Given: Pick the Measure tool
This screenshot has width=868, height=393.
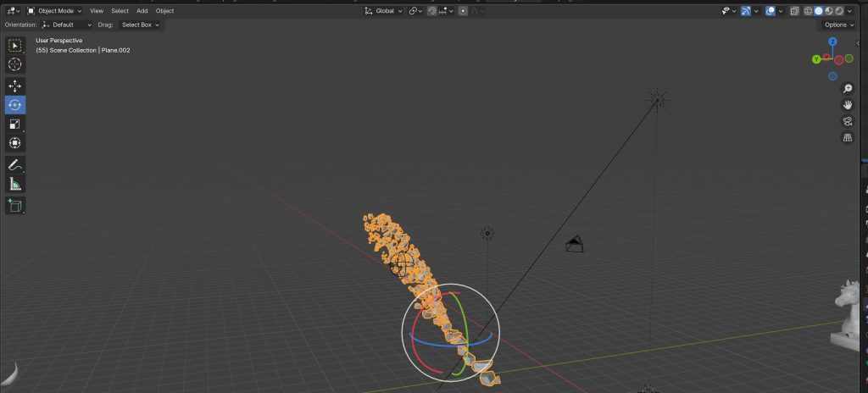Looking at the screenshot, I should tap(15, 184).
